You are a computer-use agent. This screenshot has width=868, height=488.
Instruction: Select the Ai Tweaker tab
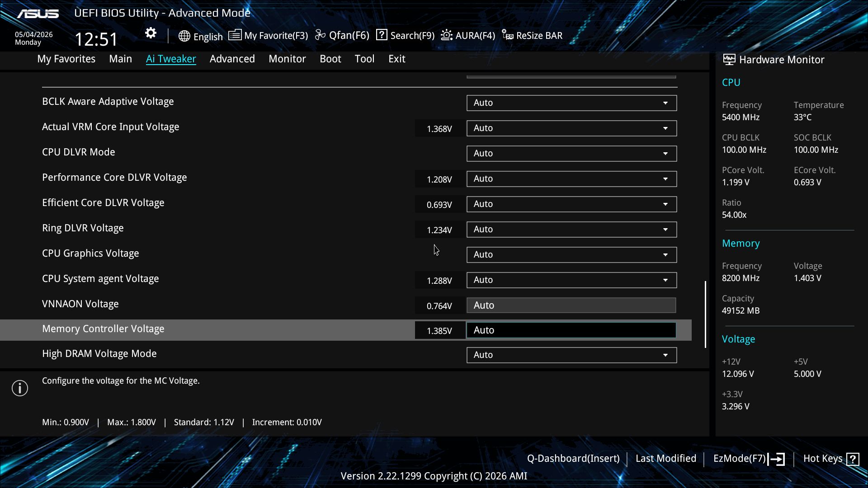click(171, 59)
